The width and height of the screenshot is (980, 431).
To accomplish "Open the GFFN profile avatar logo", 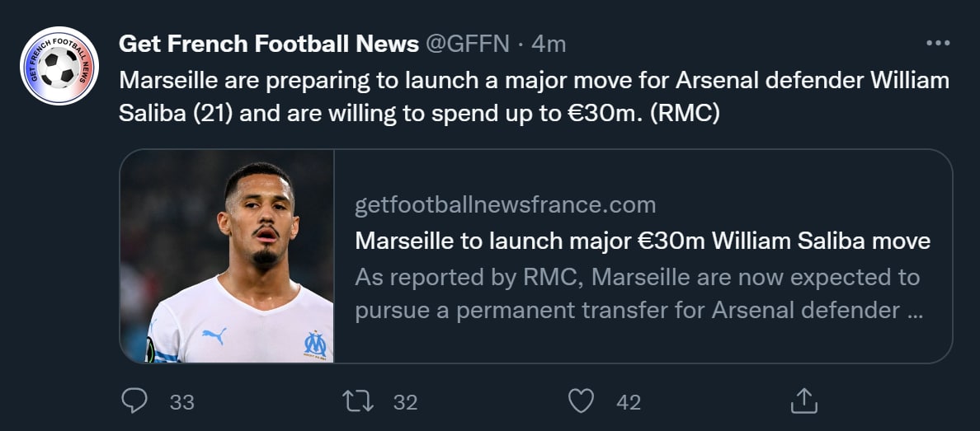I will pos(59,66).
